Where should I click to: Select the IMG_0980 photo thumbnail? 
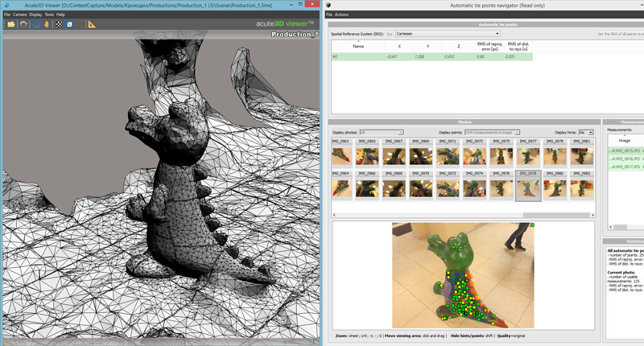click(x=555, y=186)
